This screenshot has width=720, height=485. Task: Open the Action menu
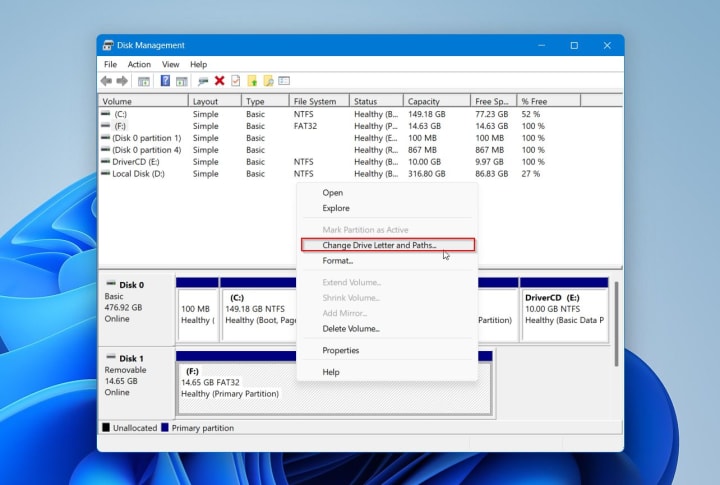coord(139,64)
